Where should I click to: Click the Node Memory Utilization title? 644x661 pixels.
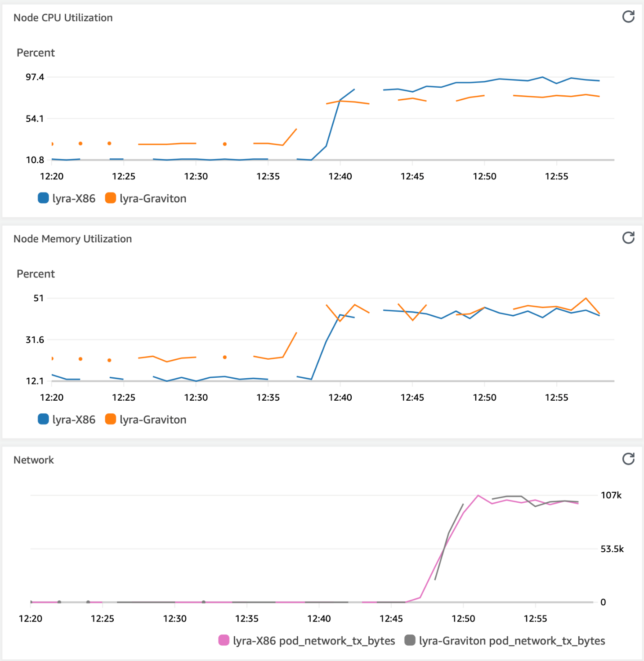[73, 239]
